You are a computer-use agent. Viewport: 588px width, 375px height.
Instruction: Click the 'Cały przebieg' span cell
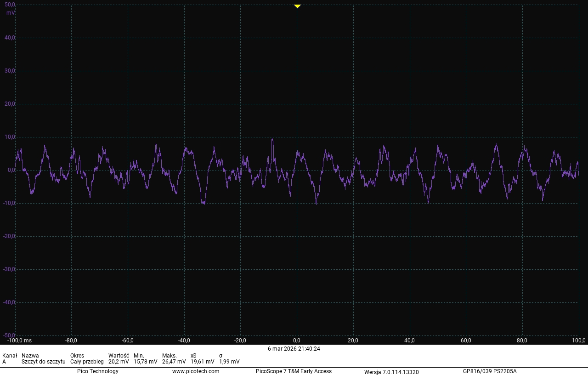coord(87,362)
